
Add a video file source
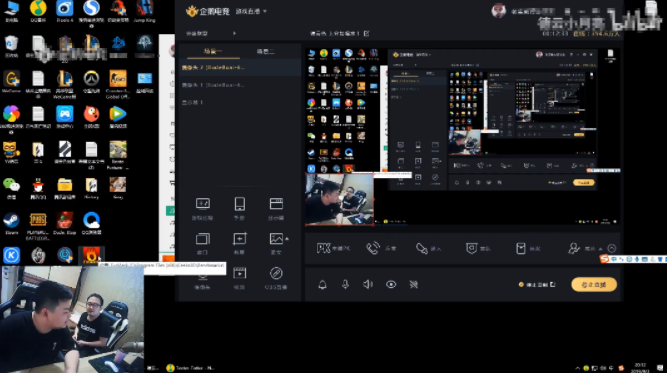pyautogui.click(x=239, y=278)
